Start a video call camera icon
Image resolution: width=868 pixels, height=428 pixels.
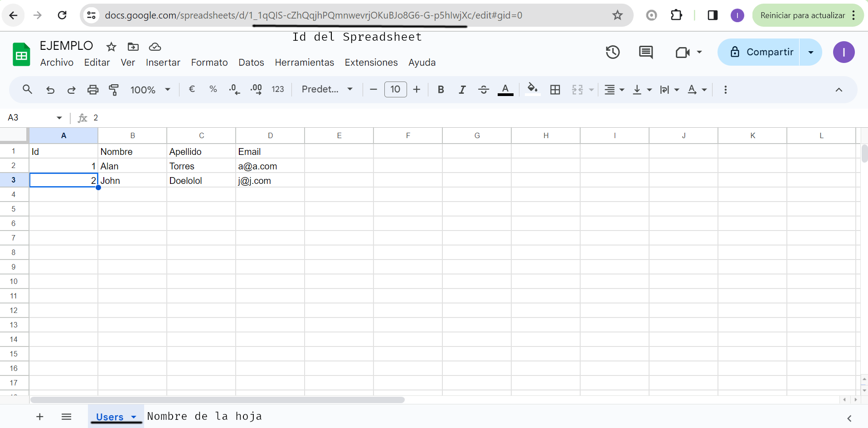(x=683, y=52)
